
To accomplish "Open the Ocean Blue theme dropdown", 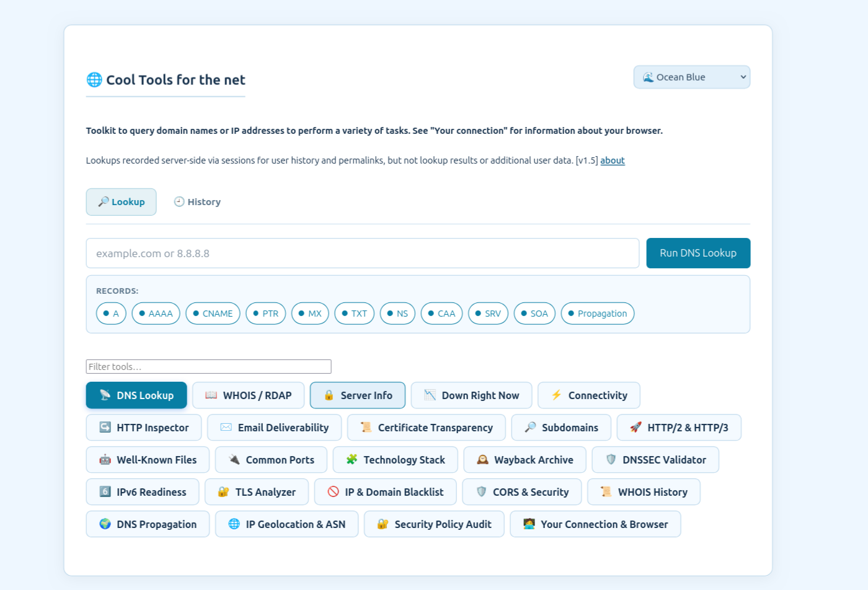I will point(692,77).
